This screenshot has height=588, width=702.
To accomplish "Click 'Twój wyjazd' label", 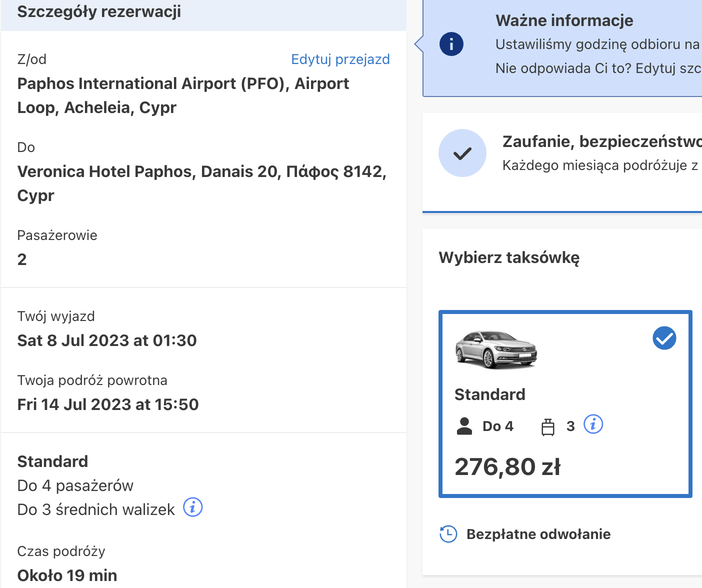I will click(56, 316).
